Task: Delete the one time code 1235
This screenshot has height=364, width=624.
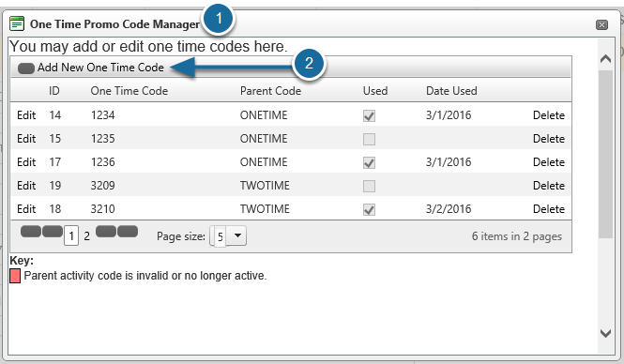Action: point(549,139)
